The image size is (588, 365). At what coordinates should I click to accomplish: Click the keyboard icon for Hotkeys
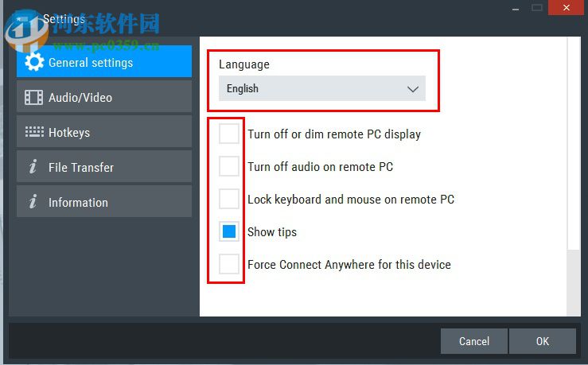click(33, 132)
